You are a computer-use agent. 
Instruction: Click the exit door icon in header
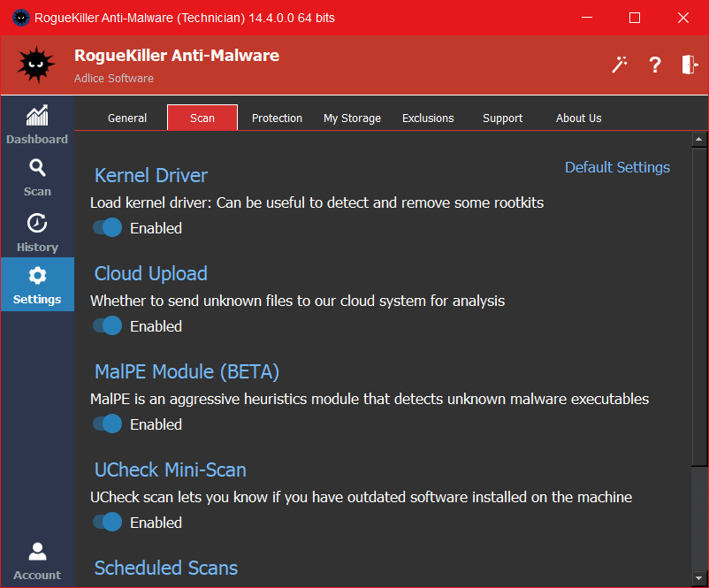[690, 65]
